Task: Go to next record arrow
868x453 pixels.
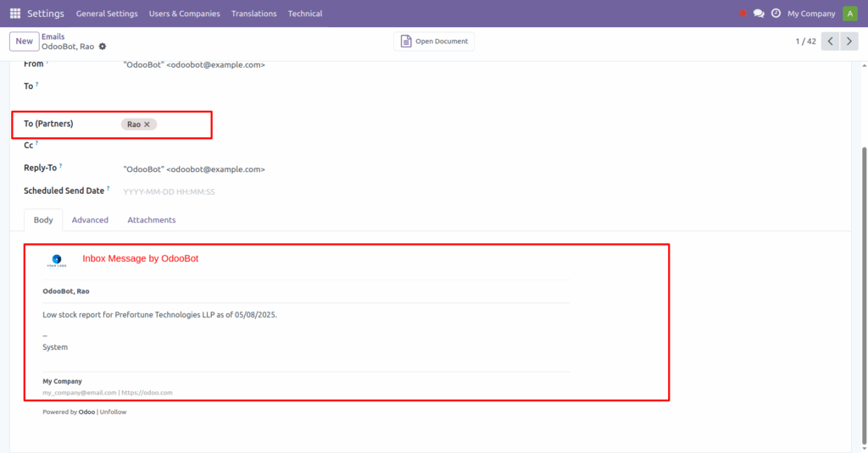Action: [849, 41]
